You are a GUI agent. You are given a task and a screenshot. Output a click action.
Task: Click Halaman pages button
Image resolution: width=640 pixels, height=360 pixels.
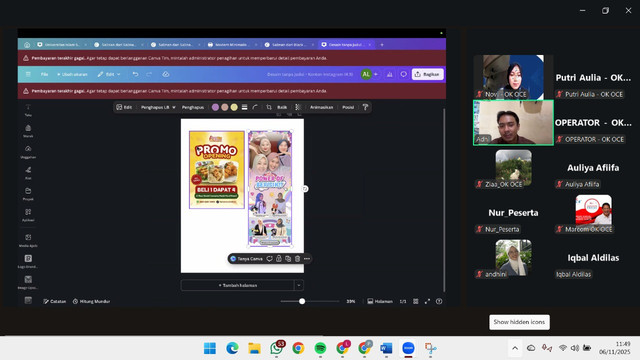(x=380, y=301)
